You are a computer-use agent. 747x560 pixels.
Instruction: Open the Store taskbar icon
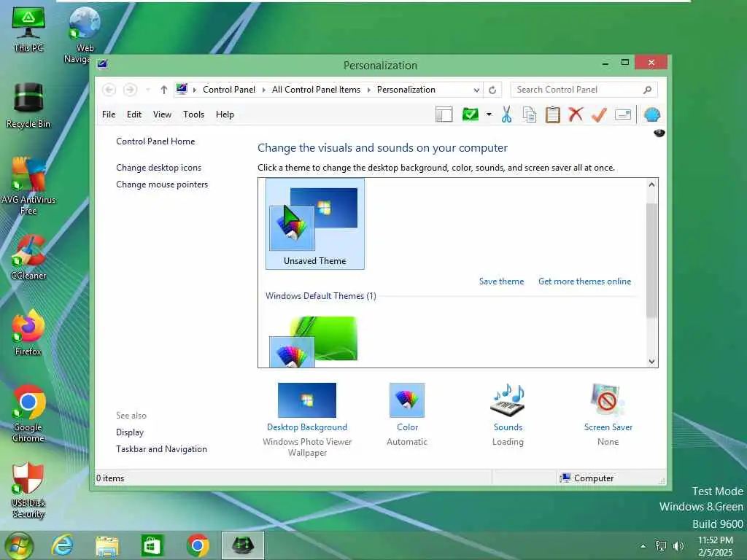(x=152, y=545)
